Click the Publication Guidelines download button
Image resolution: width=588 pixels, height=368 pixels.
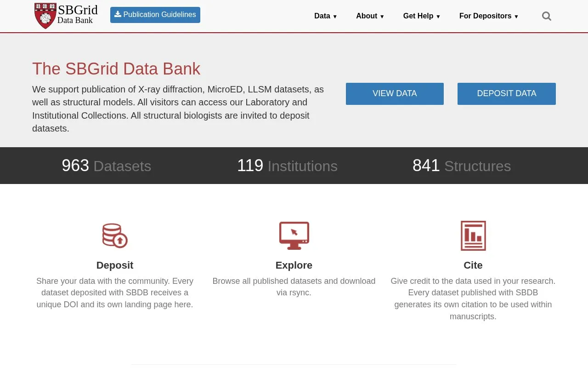[155, 15]
